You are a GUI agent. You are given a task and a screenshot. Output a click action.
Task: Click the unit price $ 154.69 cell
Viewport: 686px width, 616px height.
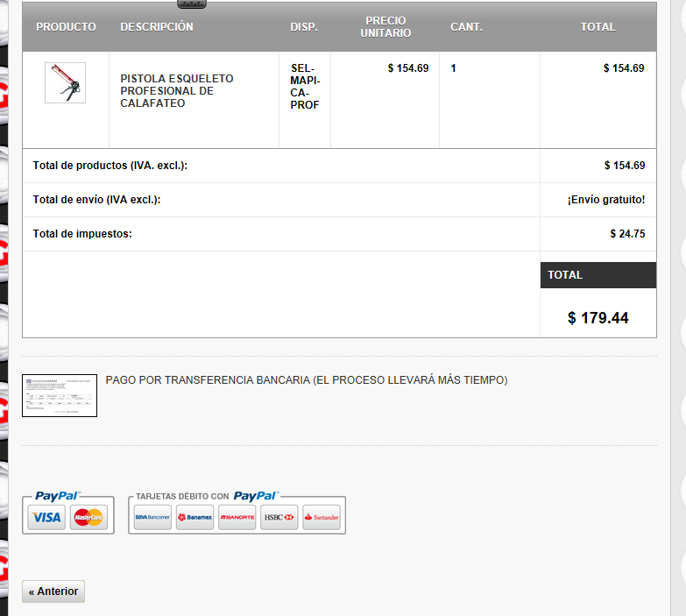408,68
